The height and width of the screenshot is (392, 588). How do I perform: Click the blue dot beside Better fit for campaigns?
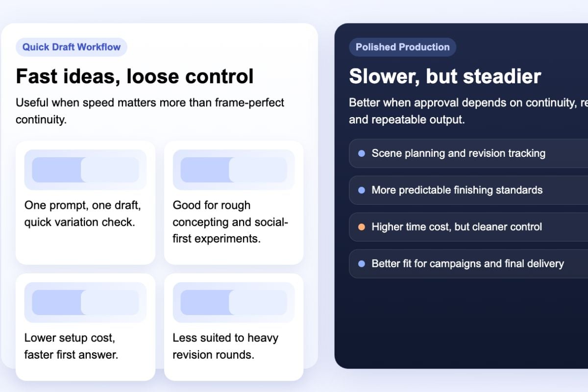pos(362,264)
